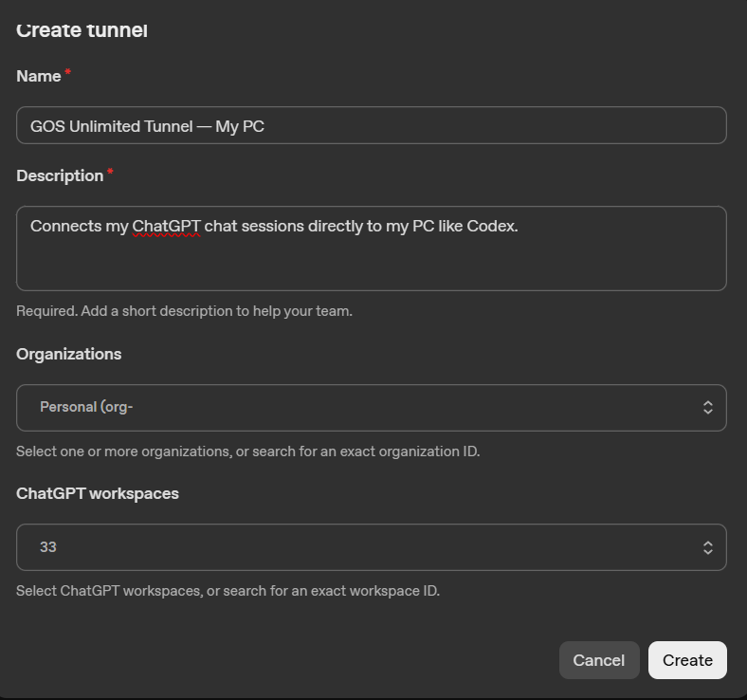This screenshot has width=747, height=700.
Task: Click the misspelled word "ChatGPT" in description
Action: click(166, 226)
